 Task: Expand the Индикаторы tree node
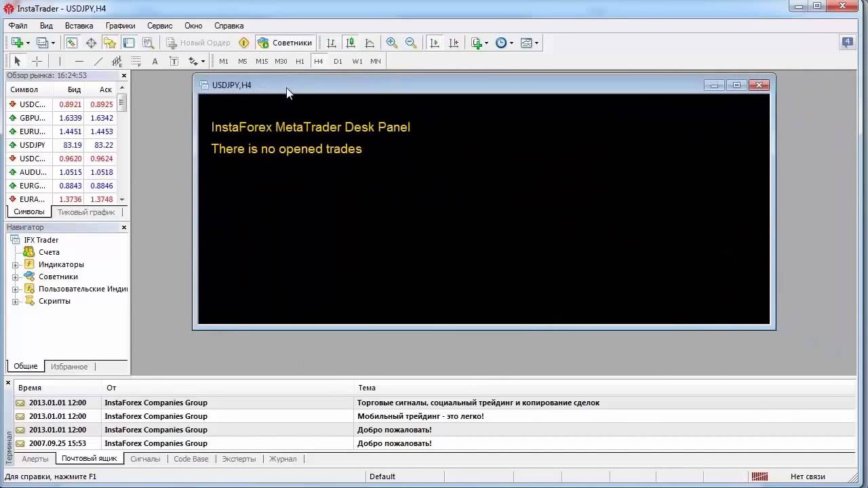pos(15,264)
